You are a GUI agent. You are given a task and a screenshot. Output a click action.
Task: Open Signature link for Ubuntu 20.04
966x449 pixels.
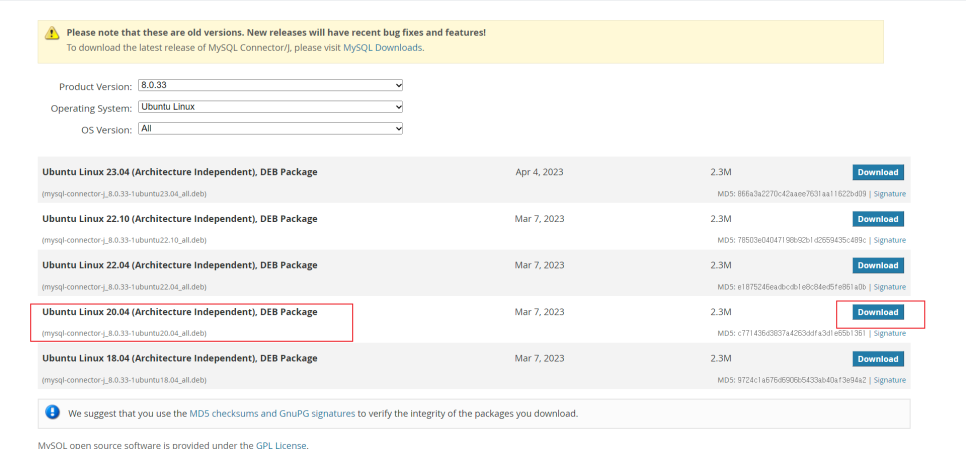click(890, 333)
